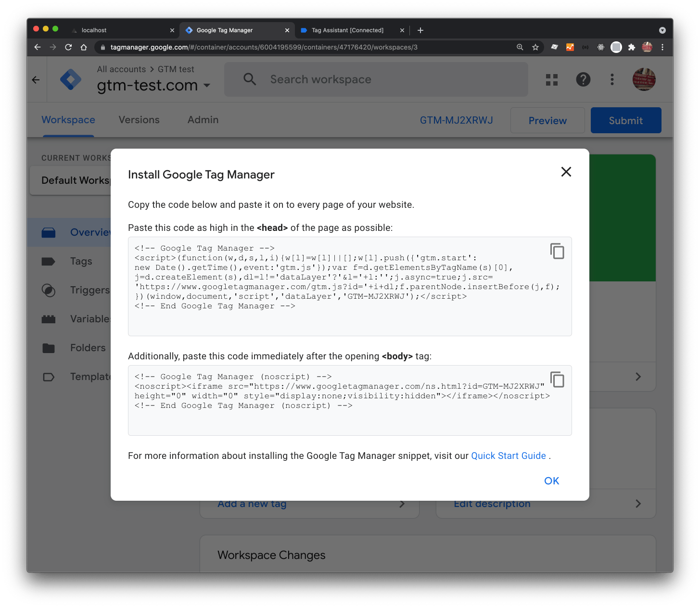Switch to the Versions tab
This screenshot has height=608, width=700.
point(139,120)
